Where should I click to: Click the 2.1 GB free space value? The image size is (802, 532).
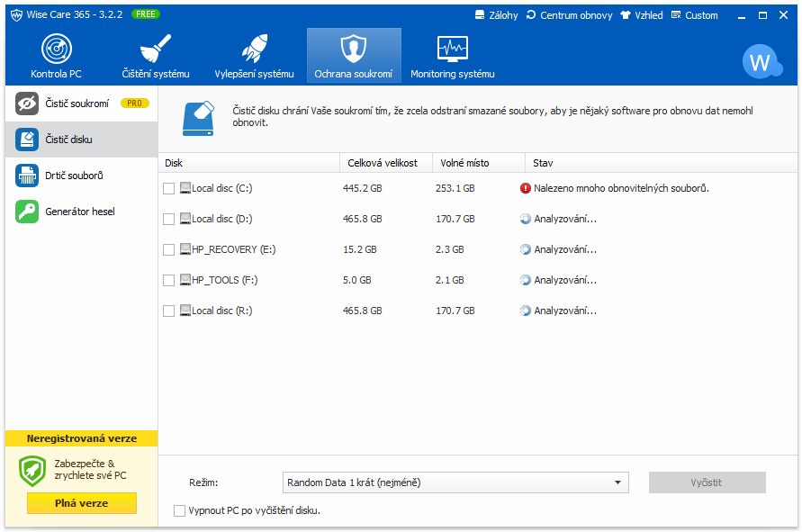(449, 280)
